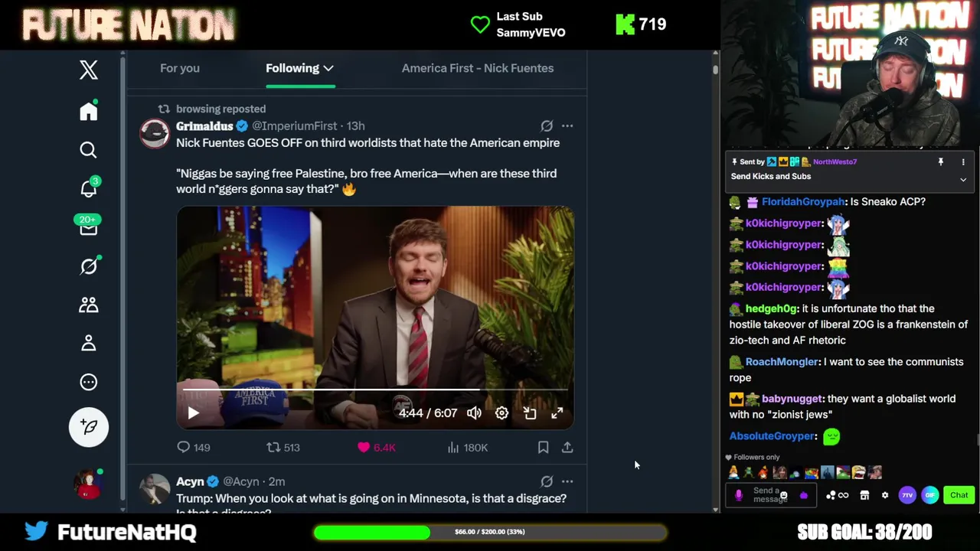Open the Profile person icon in sidebar
Viewport: 980px width, 551px height.
click(89, 343)
